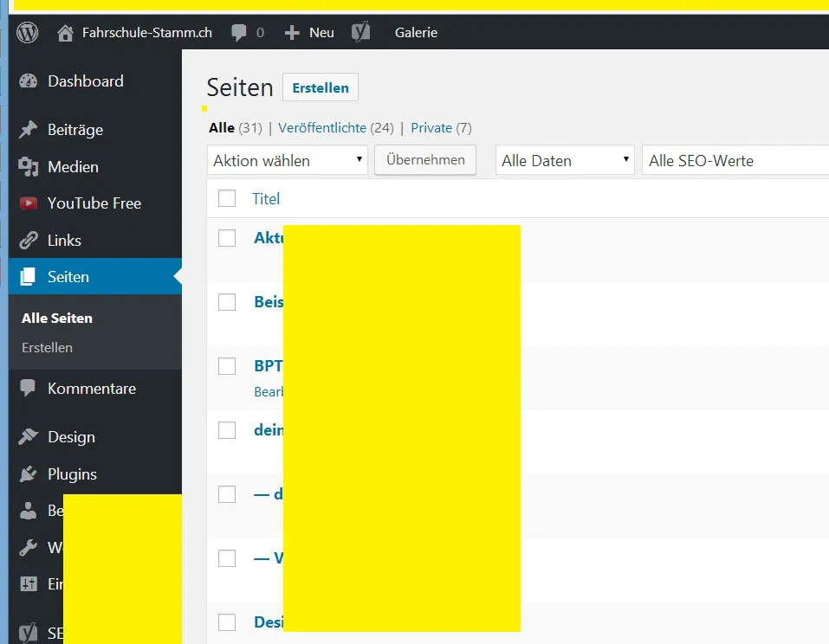Check the box for the BPT page row
Viewport: 829px width, 644px height.
[x=227, y=365]
